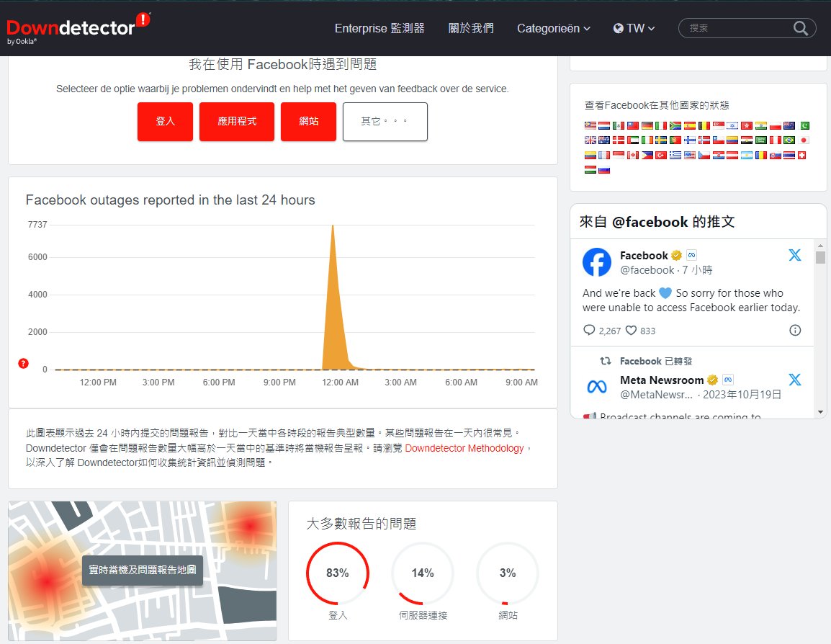Select the Saudi Arabia flag

click(761, 140)
